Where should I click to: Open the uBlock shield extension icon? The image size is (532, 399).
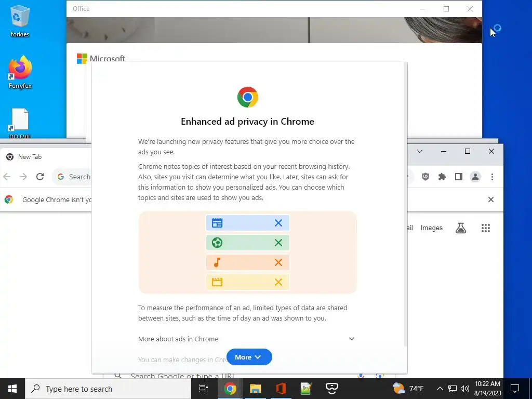pos(425,177)
